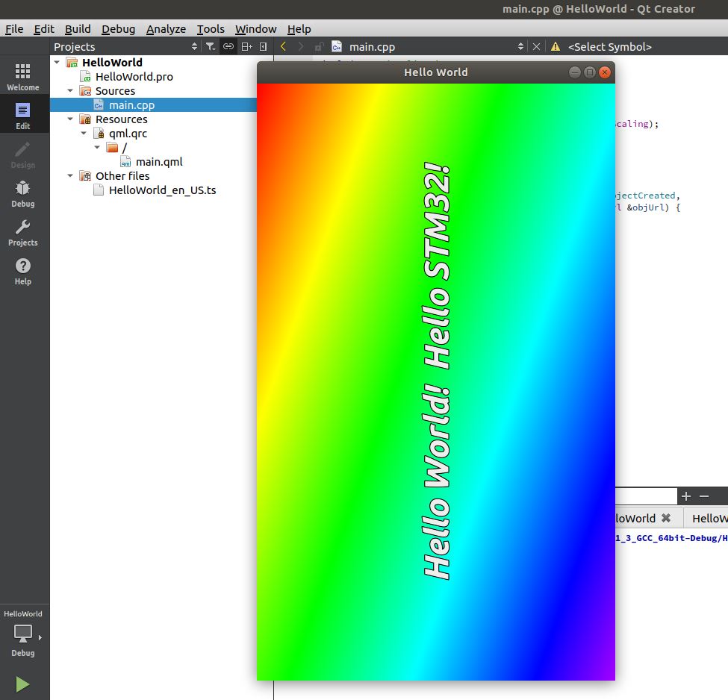728x700 pixels.
Task: Click the output pane filter field
Action: pyautogui.click(x=646, y=496)
